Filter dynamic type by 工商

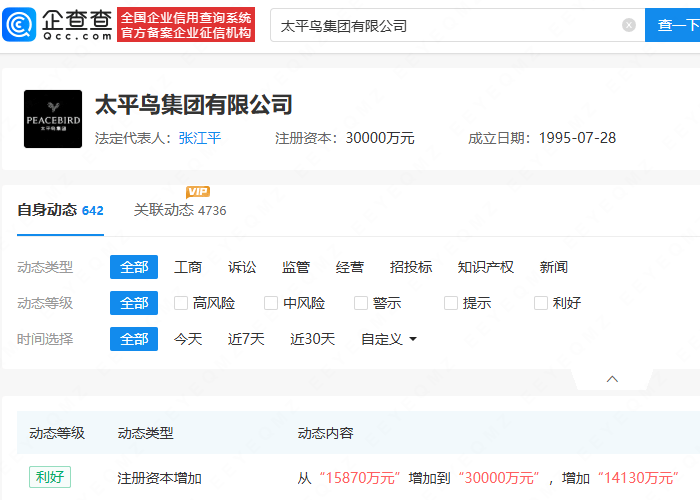pos(188,267)
